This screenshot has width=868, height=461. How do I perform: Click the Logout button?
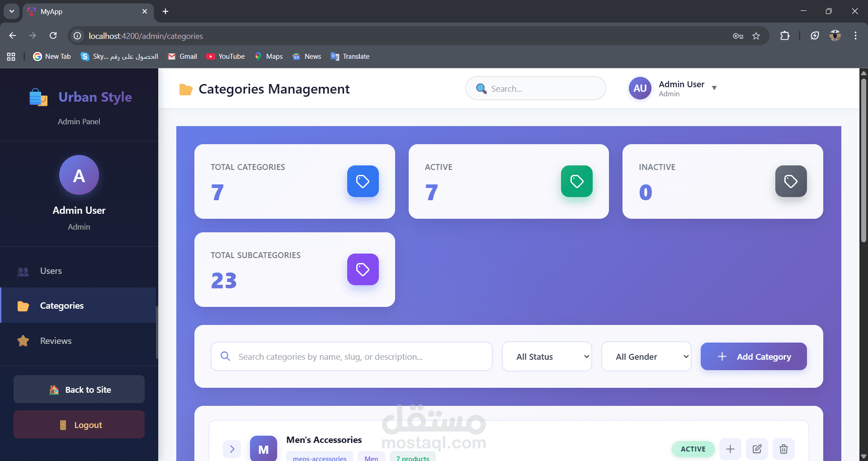(x=79, y=424)
